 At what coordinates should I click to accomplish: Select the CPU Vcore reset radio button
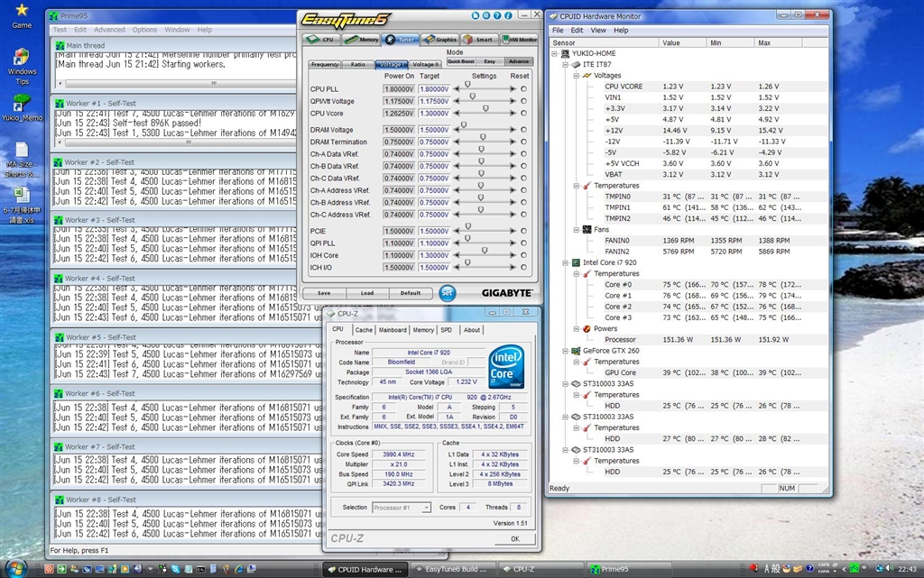[523, 114]
